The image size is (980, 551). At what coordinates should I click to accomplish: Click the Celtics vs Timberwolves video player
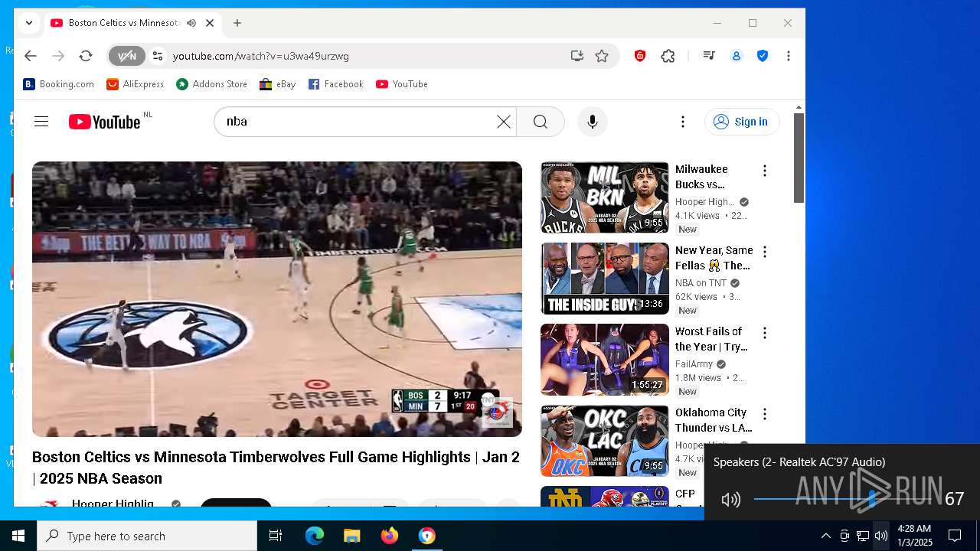pyautogui.click(x=277, y=298)
